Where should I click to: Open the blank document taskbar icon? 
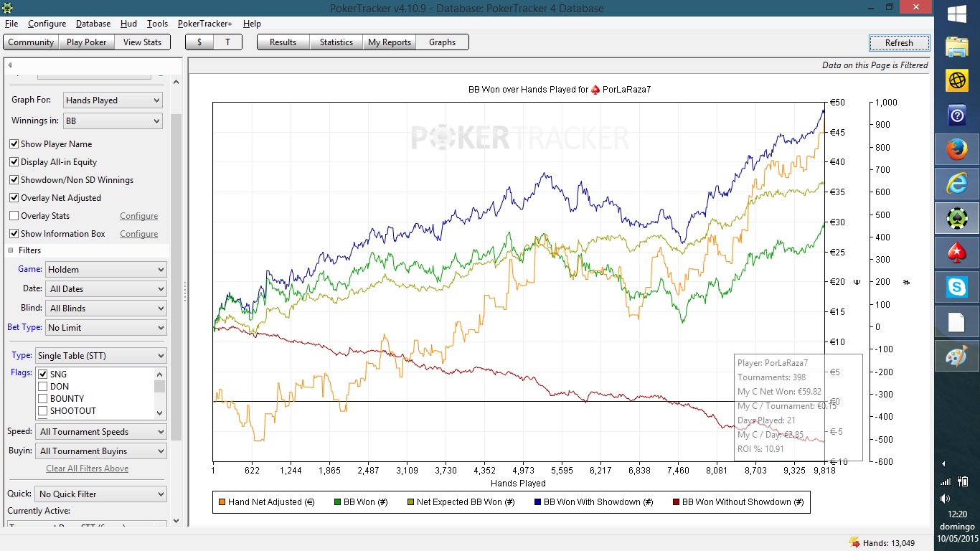click(x=957, y=321)
